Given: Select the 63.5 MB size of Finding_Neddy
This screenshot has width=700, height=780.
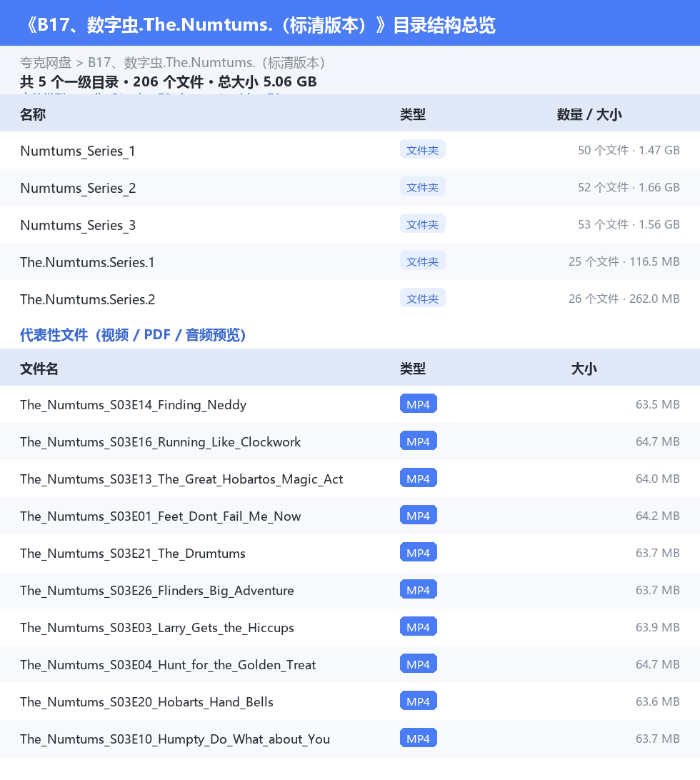Looking at the screenshot, I should coord(658,404).
